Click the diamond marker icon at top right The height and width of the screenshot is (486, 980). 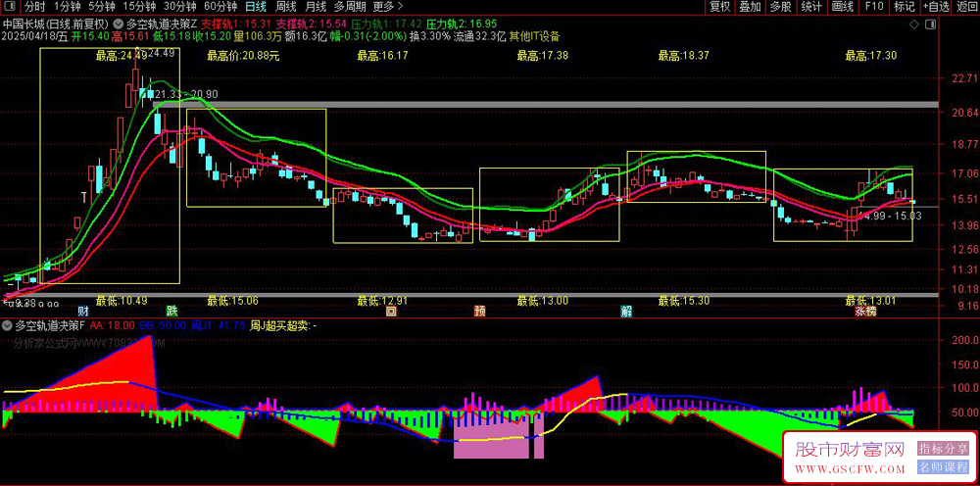(x=913, y=24)
